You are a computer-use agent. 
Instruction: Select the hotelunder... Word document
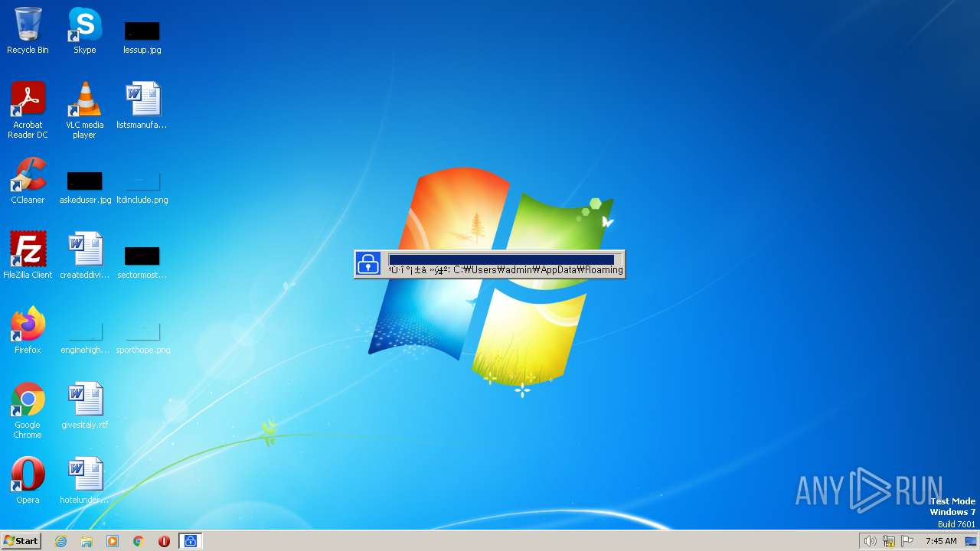(84, 480)
